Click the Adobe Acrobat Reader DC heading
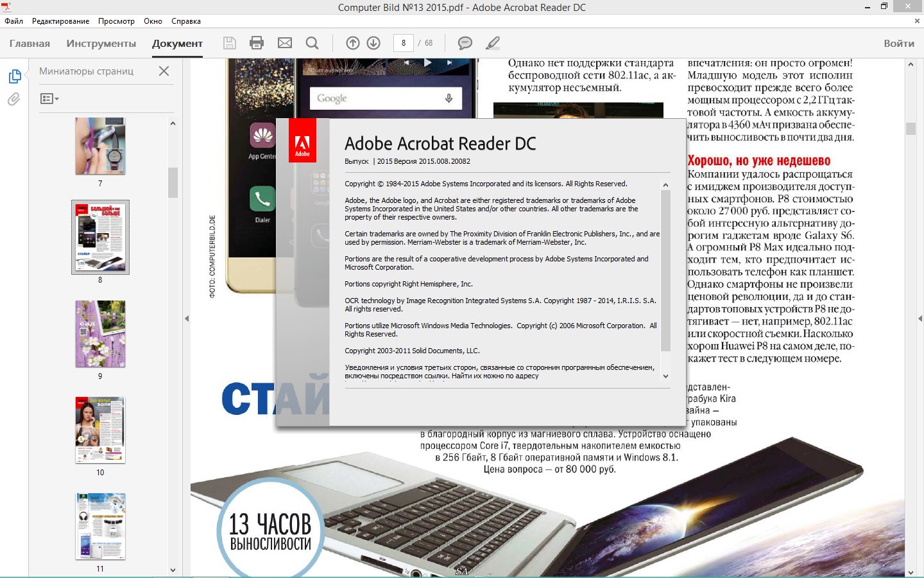Image resolution: width=924 pixels, height=578 pixels. [x=440, y=143]
